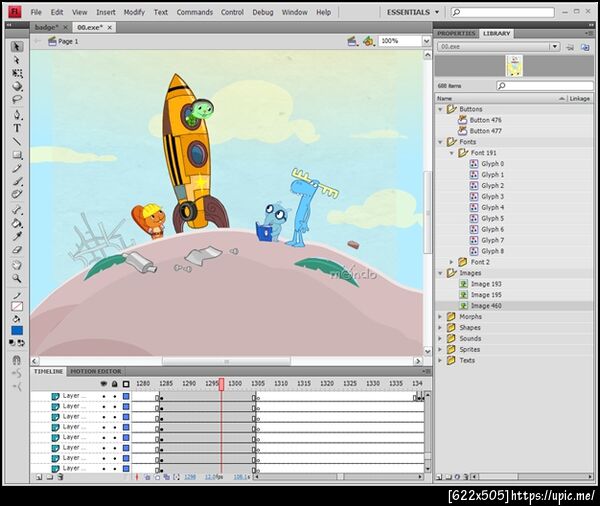Expand the Font 2 folder
This screenshot has height=506, width=600.
pos(452,262)
